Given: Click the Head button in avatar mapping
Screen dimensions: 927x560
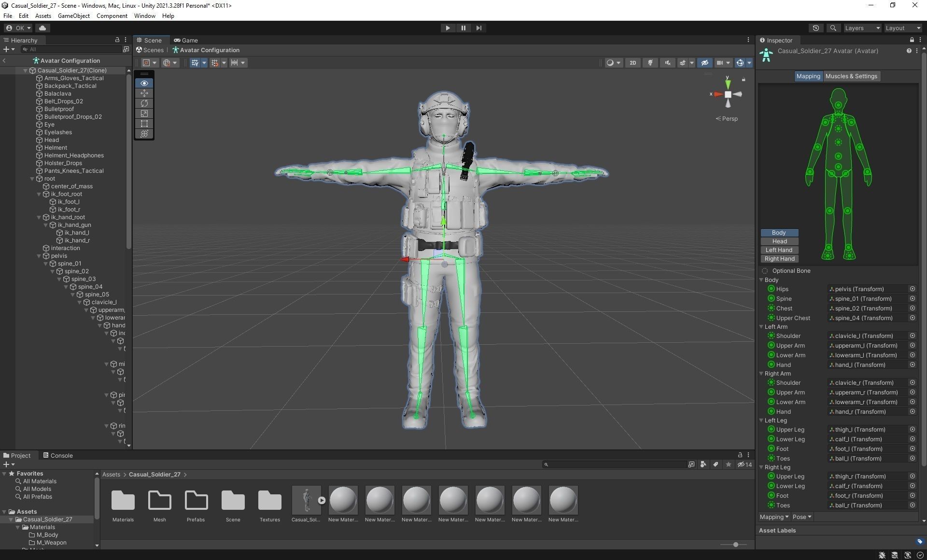Looking at the screenshot, I should tap(779, 241).
